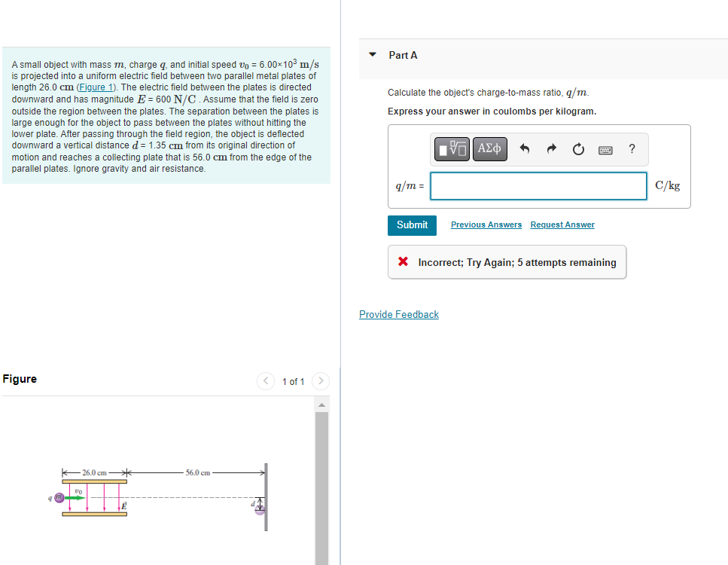
Task: Click the previous figure arrow
Action: 265,381
